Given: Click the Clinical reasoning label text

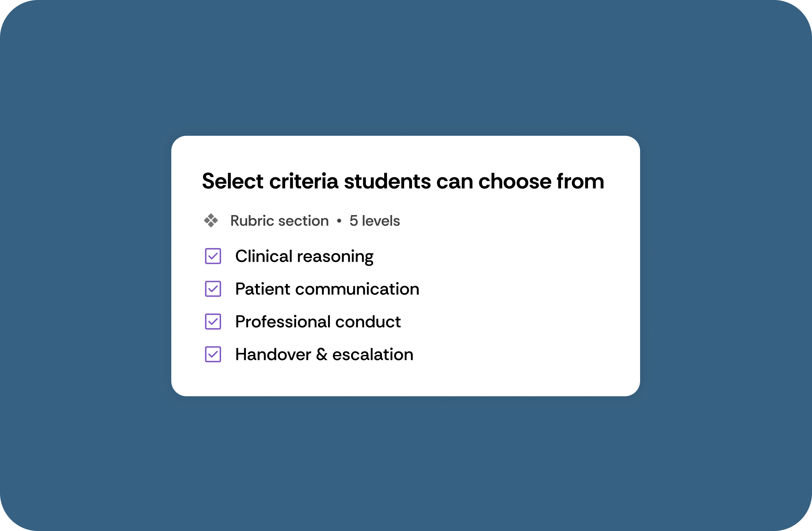Looking at the screenshot, I should 304,256.
